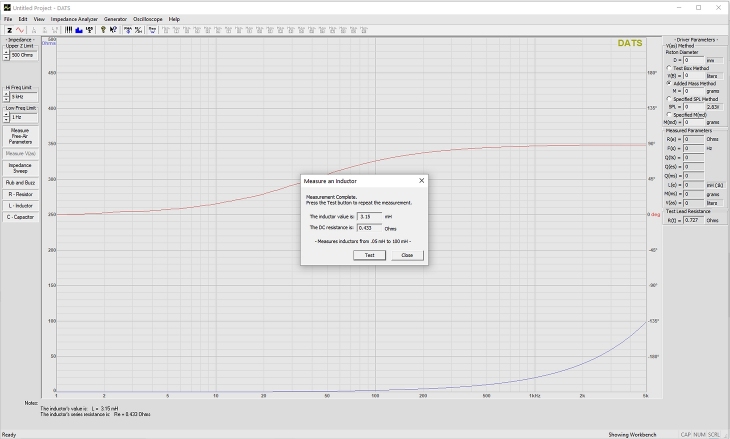730x439 pixels.
Task: Click the Z impedance toolbar icon
Action: point(8,30)
